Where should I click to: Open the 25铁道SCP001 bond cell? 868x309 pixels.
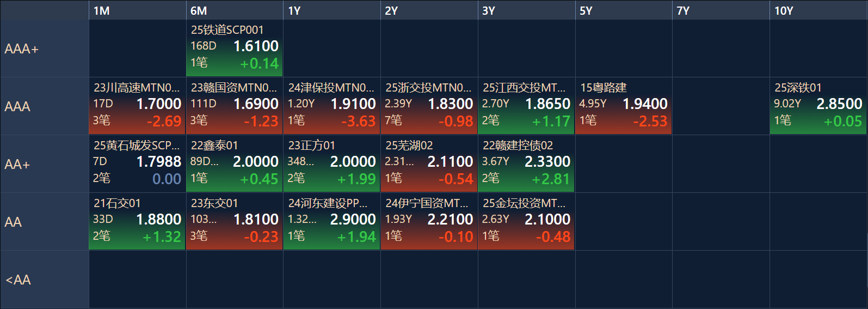pos(235,49)
